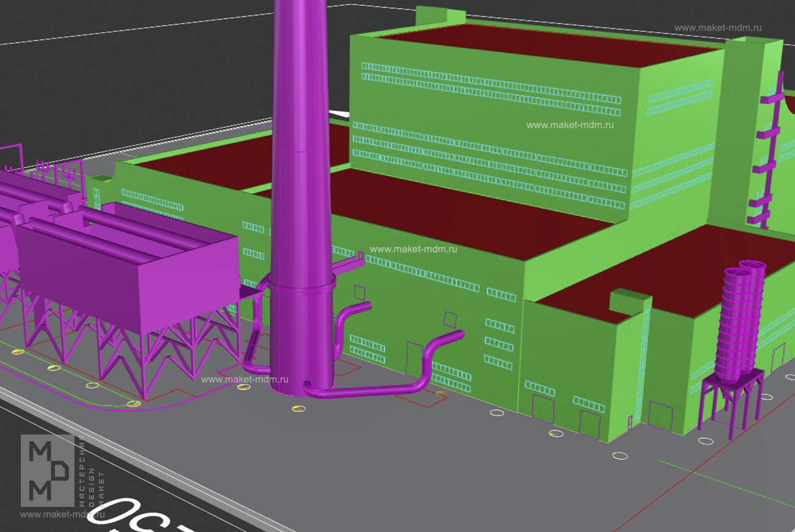Click the topmost dark red roof
Screen dimensions: 795x532
click(550, 47)
